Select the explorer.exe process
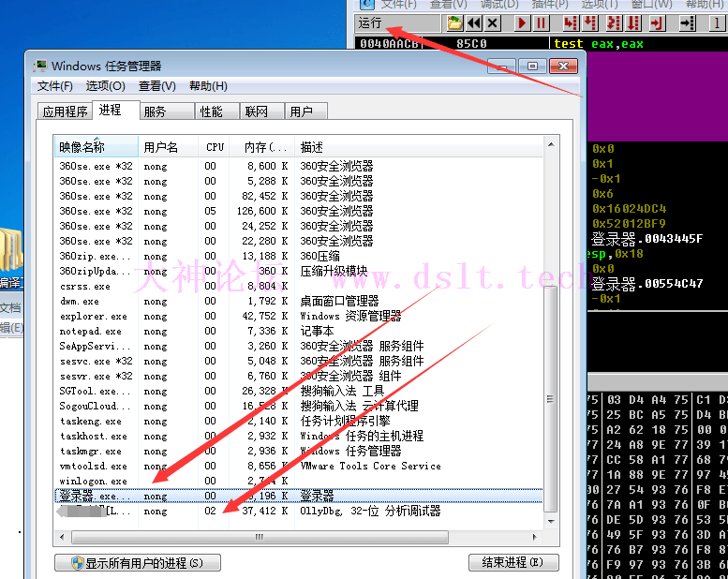This screenshot has height=579, width=728. pyautogui.click(x=298, y=316)
